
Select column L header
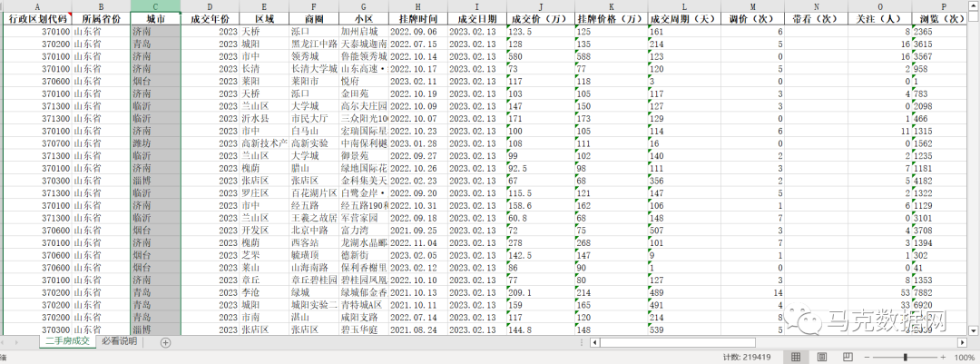tap(684, 5)
